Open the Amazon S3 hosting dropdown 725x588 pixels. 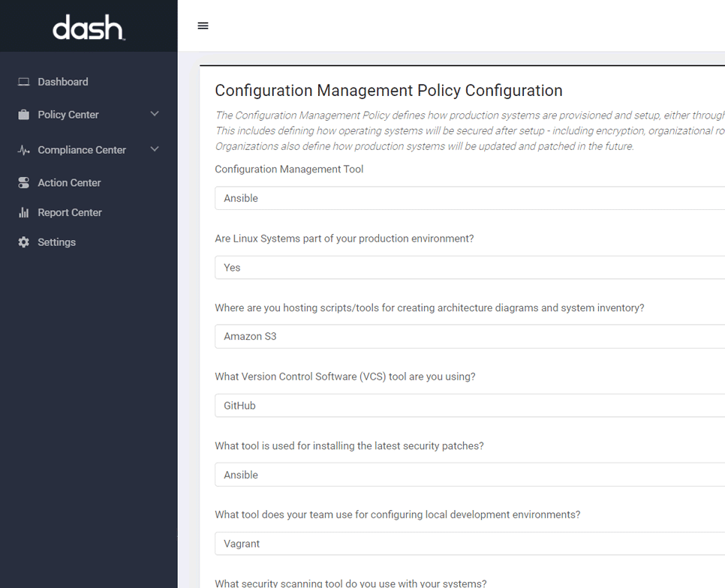(470, 336)
